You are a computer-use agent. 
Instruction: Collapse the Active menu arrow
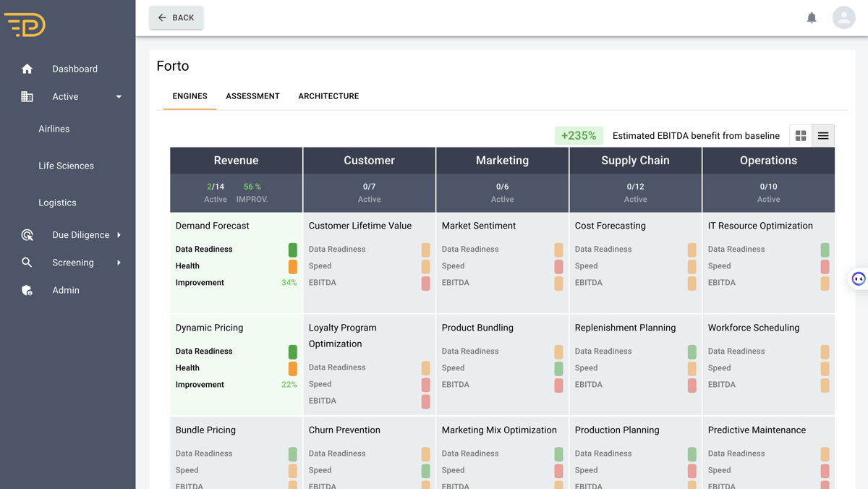point(119,96)
